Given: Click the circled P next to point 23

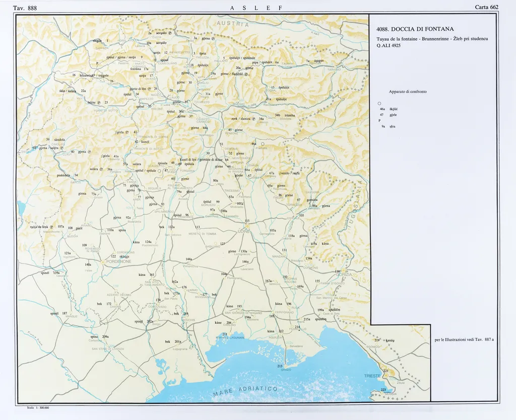Looking at the screenshot, I should (99, 103).
